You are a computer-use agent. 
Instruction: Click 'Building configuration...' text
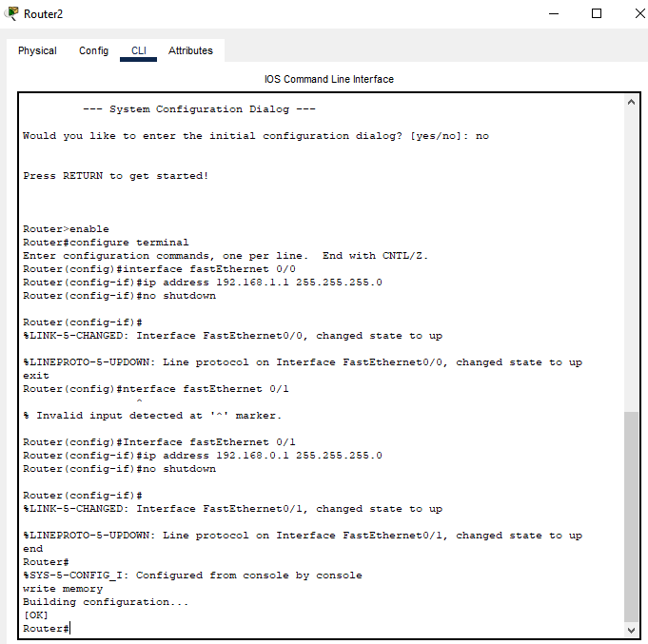tap(106, 602)
